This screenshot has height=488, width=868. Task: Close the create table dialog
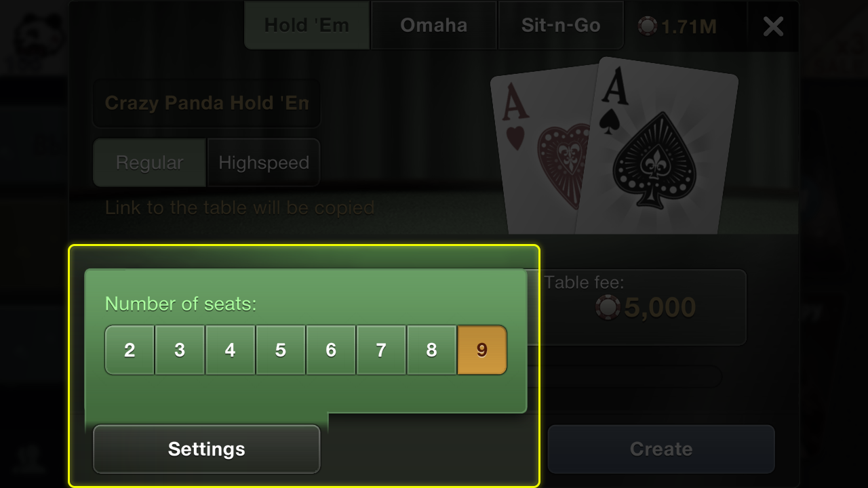[773, 26]
